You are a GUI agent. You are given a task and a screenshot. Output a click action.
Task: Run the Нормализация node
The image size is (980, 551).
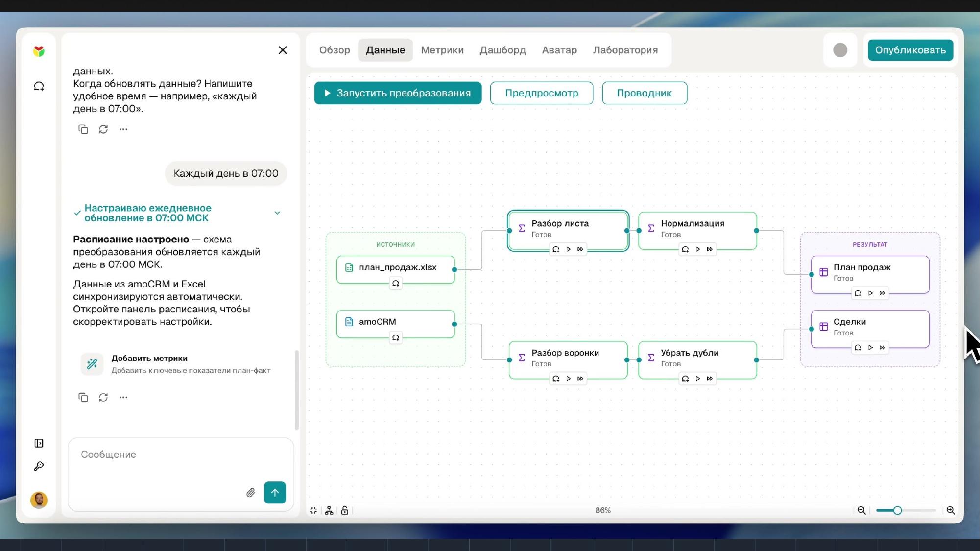[x=697, y=249]
